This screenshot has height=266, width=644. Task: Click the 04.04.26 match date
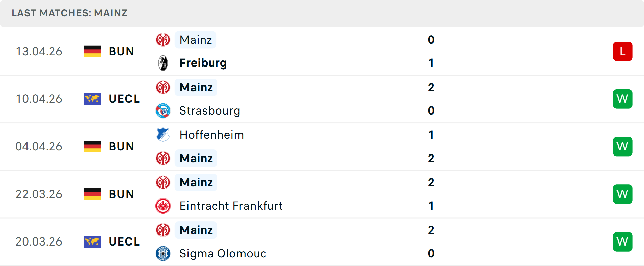pos(39,147)
